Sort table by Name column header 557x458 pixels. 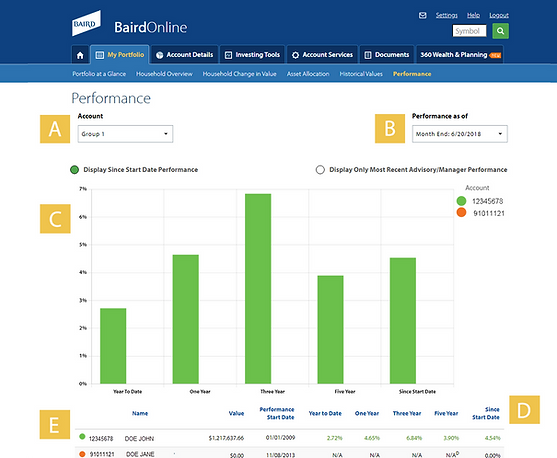click(x=140, y=413)
